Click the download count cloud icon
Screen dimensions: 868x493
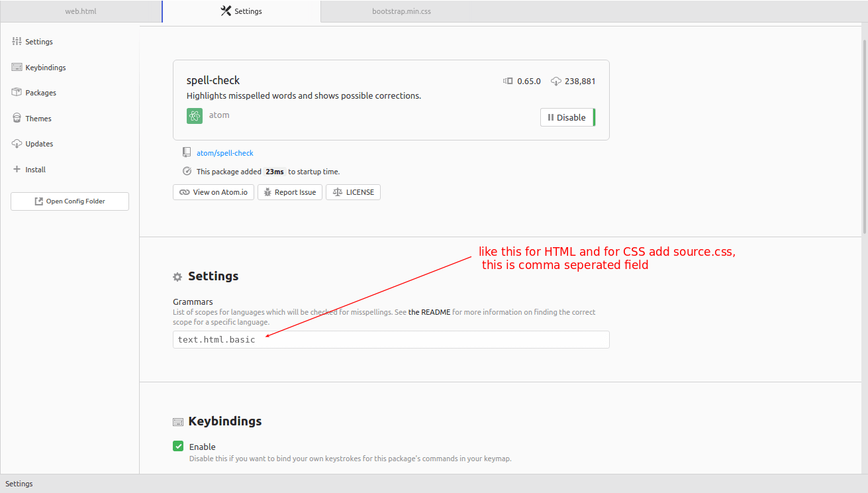coord(556,81)
